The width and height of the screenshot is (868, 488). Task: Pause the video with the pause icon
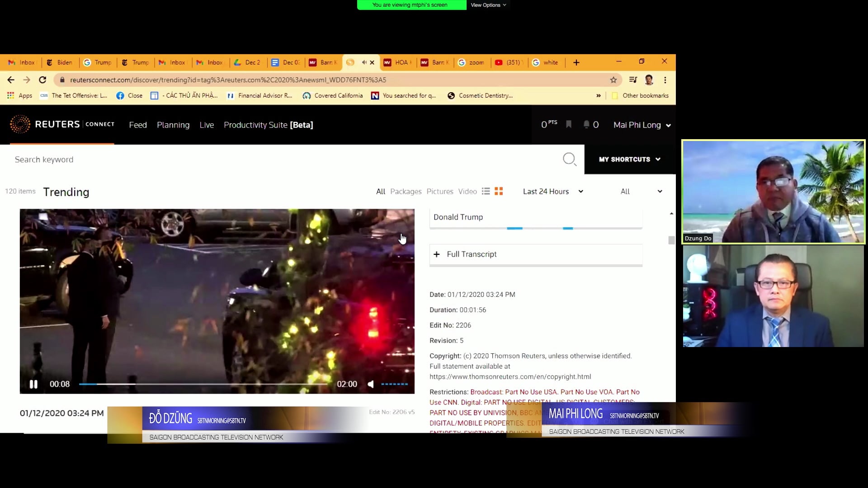coord(33,384)
